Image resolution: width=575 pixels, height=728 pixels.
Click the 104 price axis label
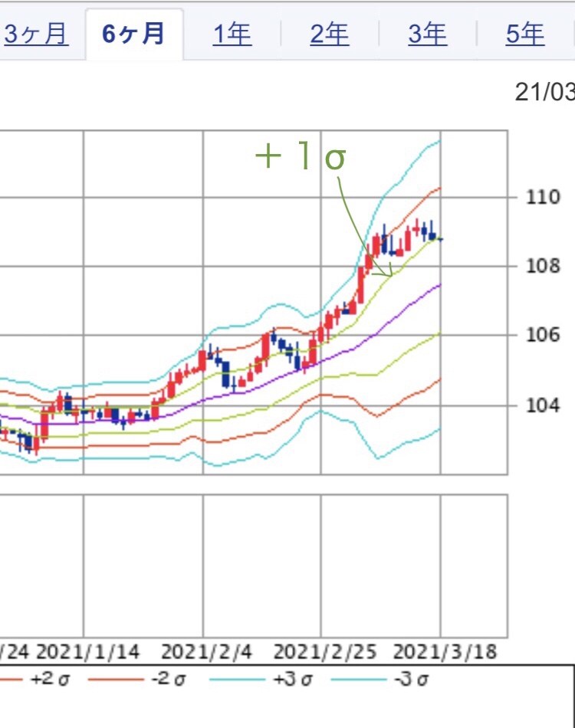(543, 406)
